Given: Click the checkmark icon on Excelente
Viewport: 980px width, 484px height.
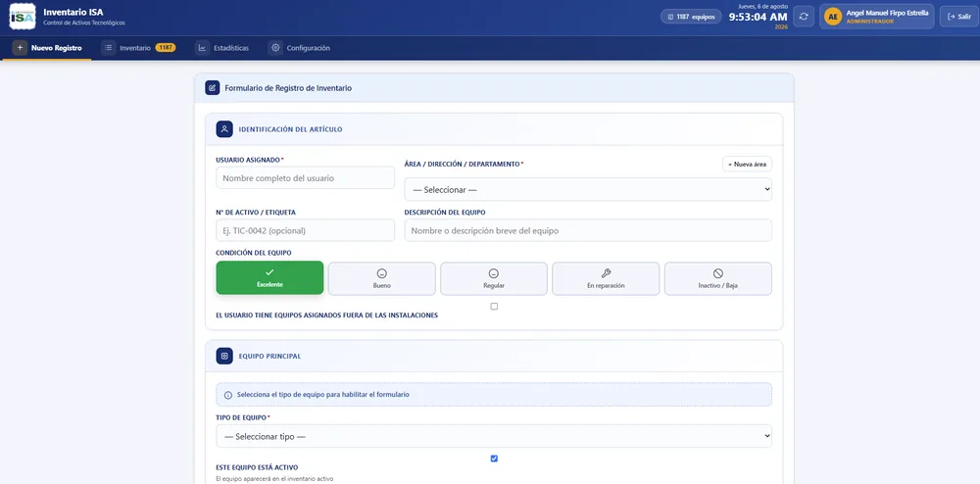Looking at the screenshot, I should [x=269, y=272].
